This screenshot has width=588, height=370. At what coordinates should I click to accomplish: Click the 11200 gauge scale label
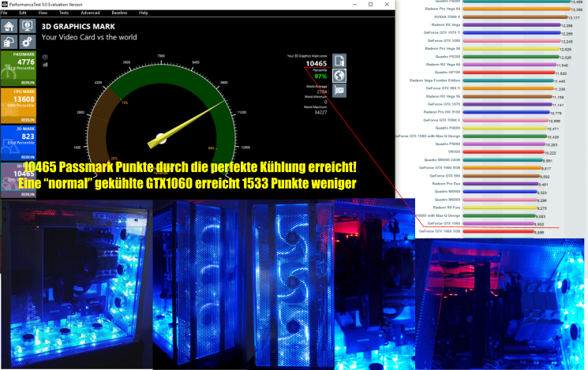click(242, 112)
